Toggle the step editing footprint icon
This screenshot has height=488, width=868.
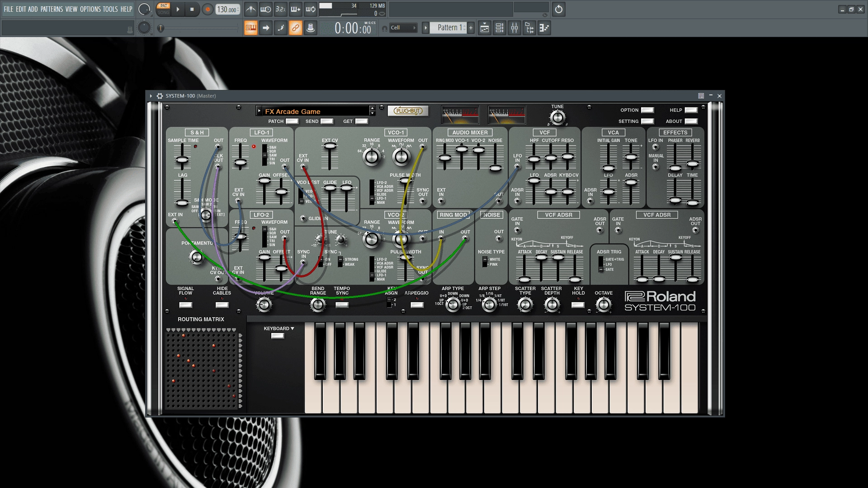(281, 28)
